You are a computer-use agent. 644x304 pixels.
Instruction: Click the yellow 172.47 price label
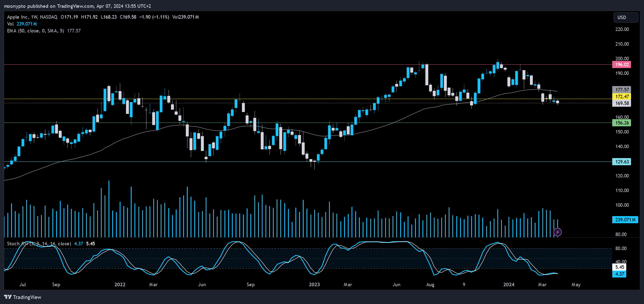[x=622, y=97]
